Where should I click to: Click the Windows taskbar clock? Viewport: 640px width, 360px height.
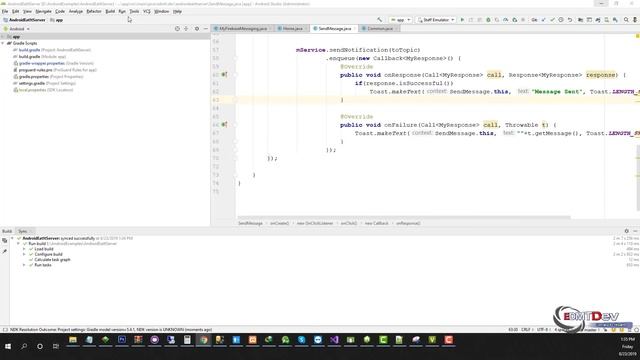coord(627,346)
